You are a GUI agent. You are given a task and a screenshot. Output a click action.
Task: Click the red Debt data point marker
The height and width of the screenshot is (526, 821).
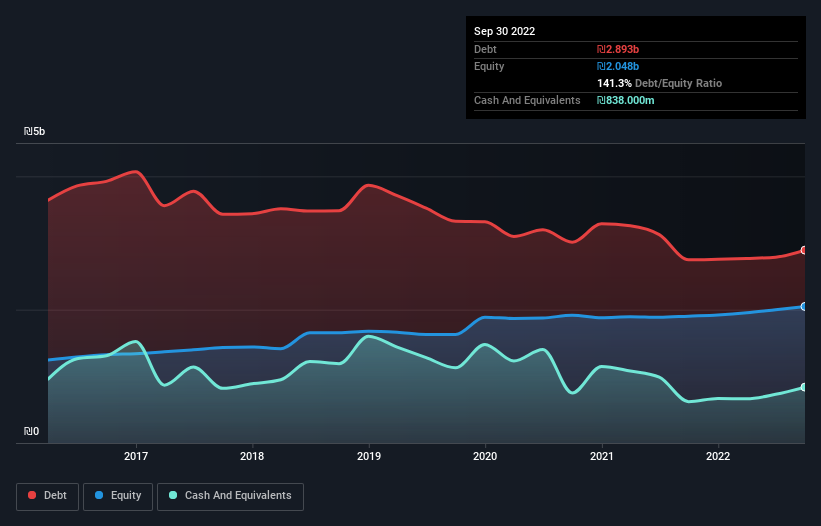point(804,250)
